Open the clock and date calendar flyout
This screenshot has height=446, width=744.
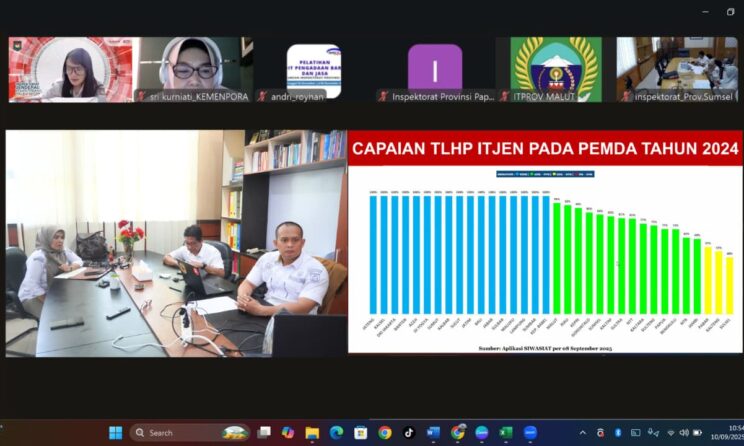click(728, 432)
